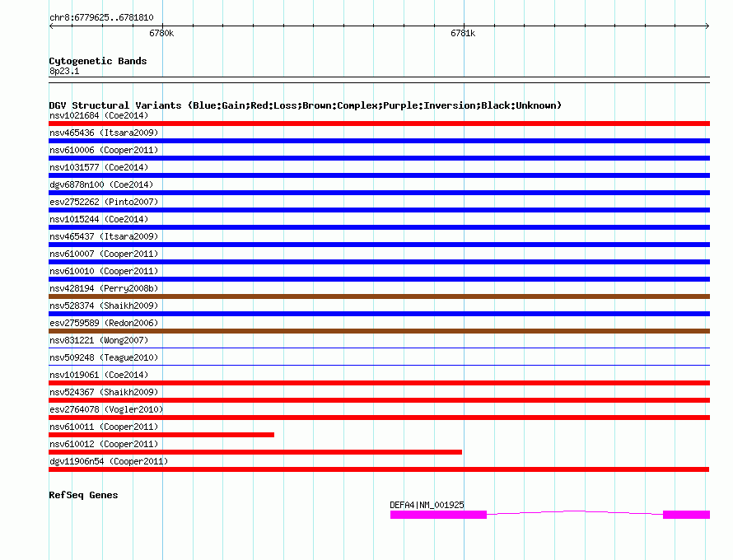This screenshot has height=560, width=733.
Task: Click the nsv509248 (Teague2010) label
Action: pos(104,357)
